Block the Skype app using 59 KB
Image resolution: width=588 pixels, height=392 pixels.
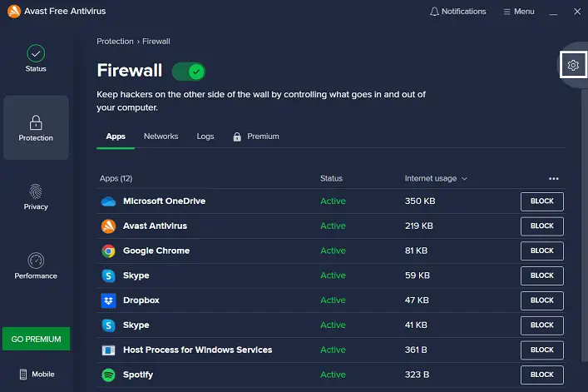tap(542, 275)
